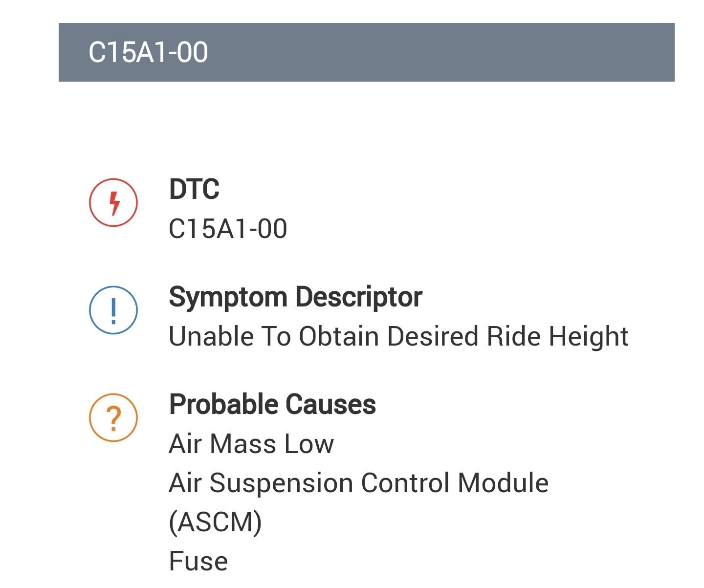Click the red lightning bolt DTC icon
704x588 pixels.
[x=113, y=202]
